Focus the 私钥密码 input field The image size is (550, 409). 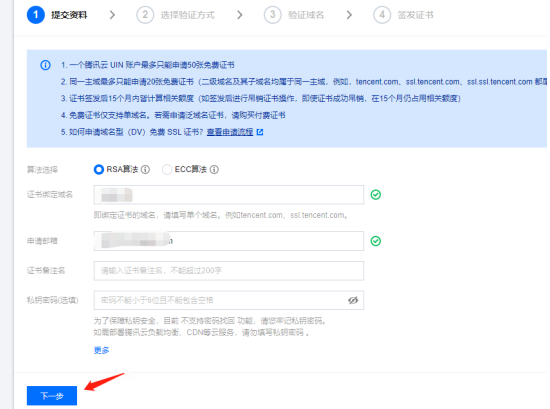tap(229, 300)
